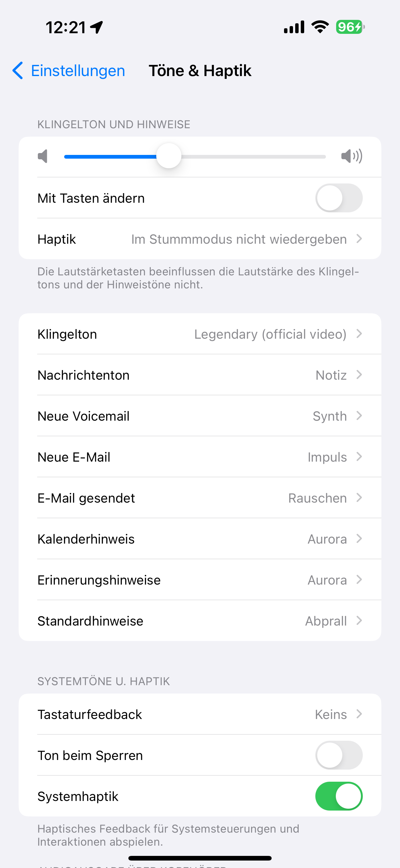This screenshot has height=868, width=400.
Task: Tap the loud volume speaker icon
Action: pos(352,156)
